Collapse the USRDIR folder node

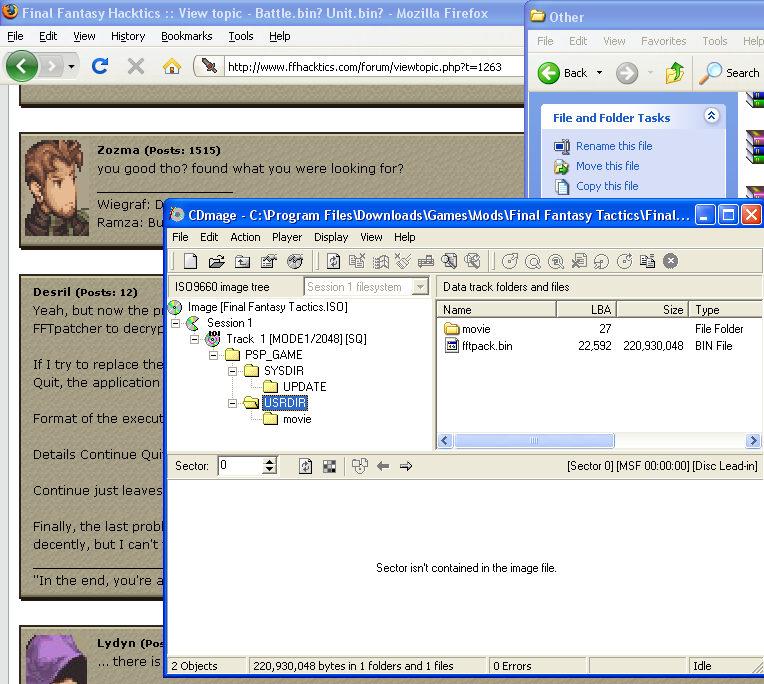pyautogui.click(x=232, y=403)
